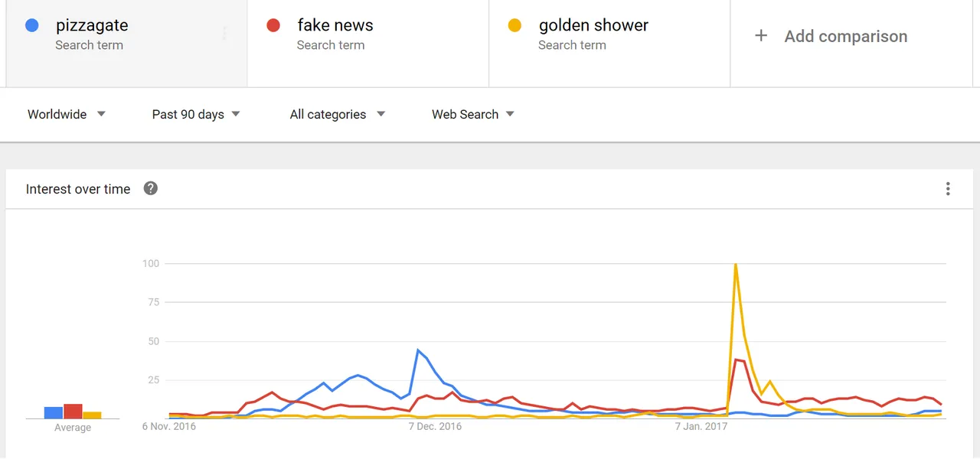This screenshot has height=459, width=980.
Task: Open the All categories dropdown
Action: [x=338, y=115]
